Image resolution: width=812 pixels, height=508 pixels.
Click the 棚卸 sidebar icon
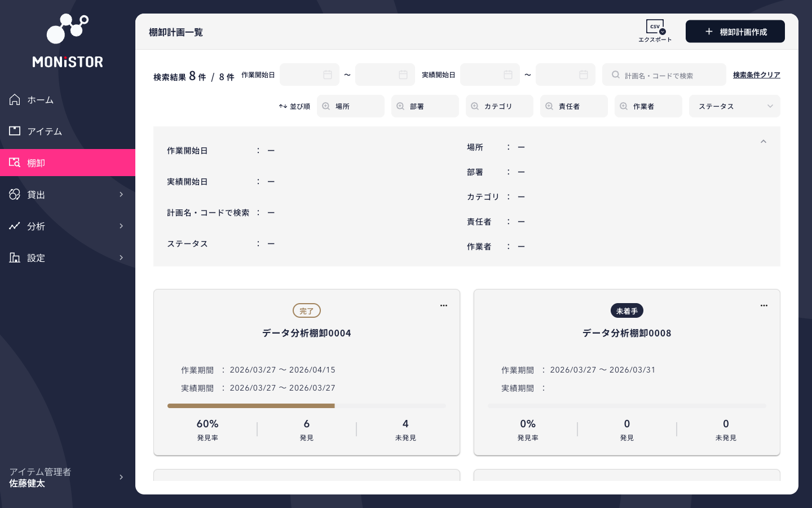[15, 163]
